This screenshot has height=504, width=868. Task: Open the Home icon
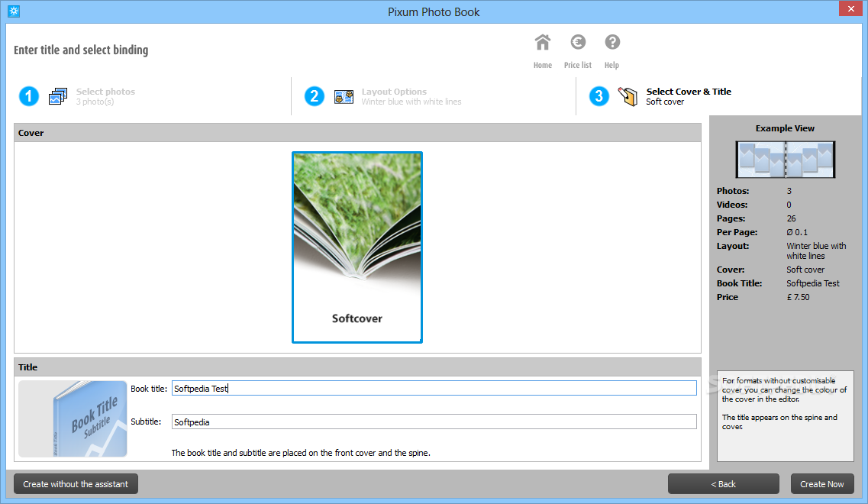(x=543, y=43)
